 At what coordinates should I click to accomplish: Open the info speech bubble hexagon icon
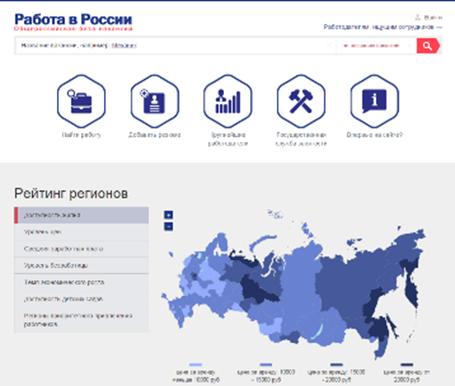374,101
